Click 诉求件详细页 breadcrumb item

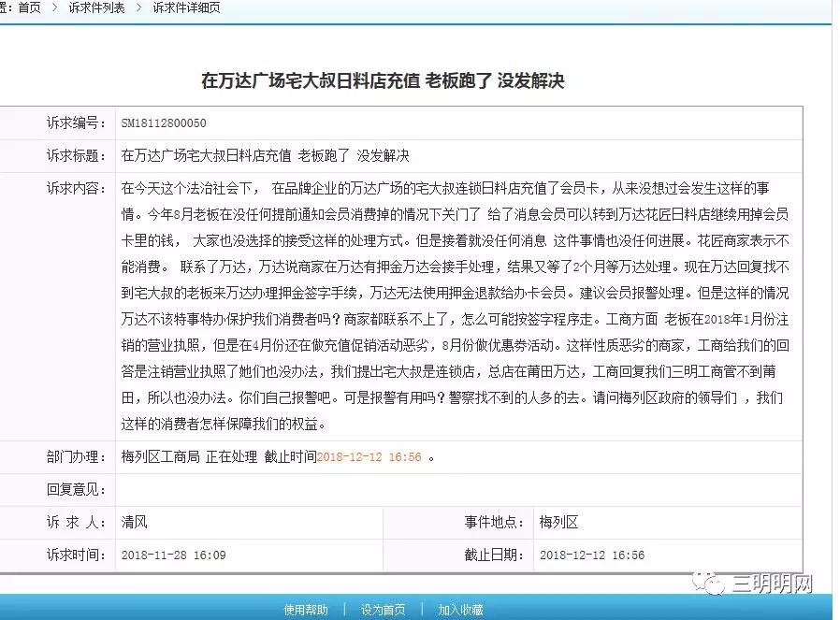point(186,7)
